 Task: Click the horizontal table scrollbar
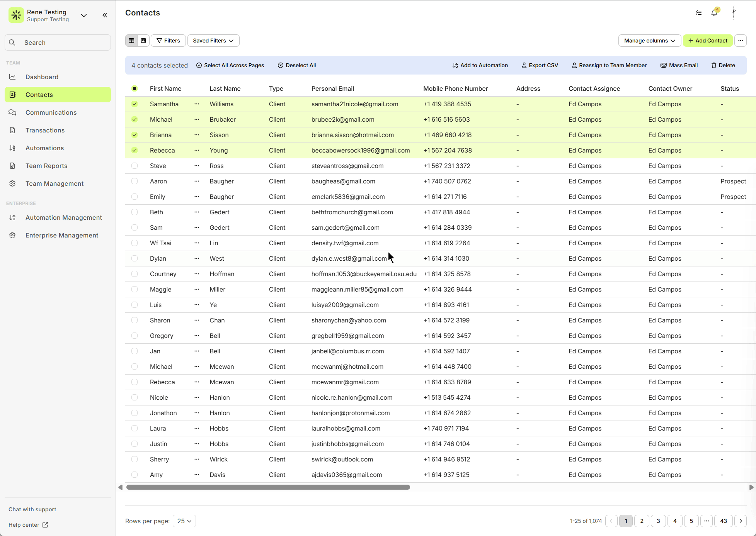[268, 487]
